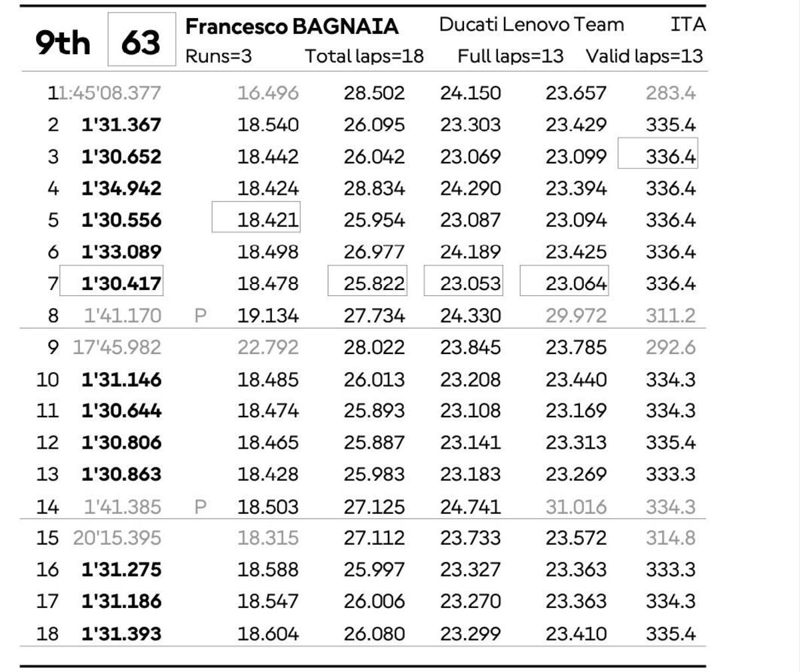800x672 pixels.
Task: Click the boxed sector time 18.421
Action: point(268,220)
